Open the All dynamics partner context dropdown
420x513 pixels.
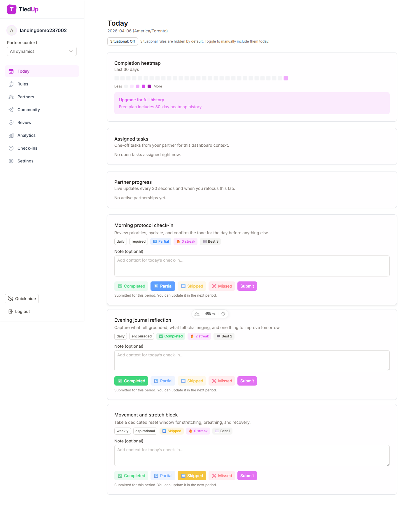pos(42,51)
